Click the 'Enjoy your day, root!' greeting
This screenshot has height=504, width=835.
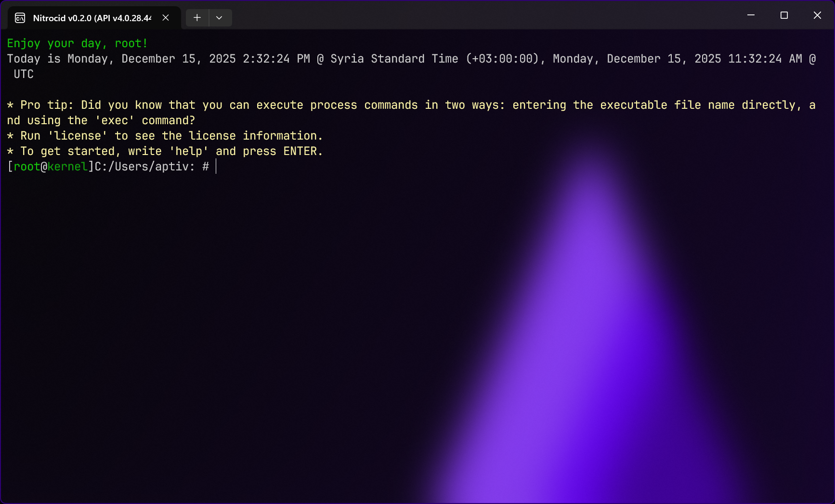point(77,43)
